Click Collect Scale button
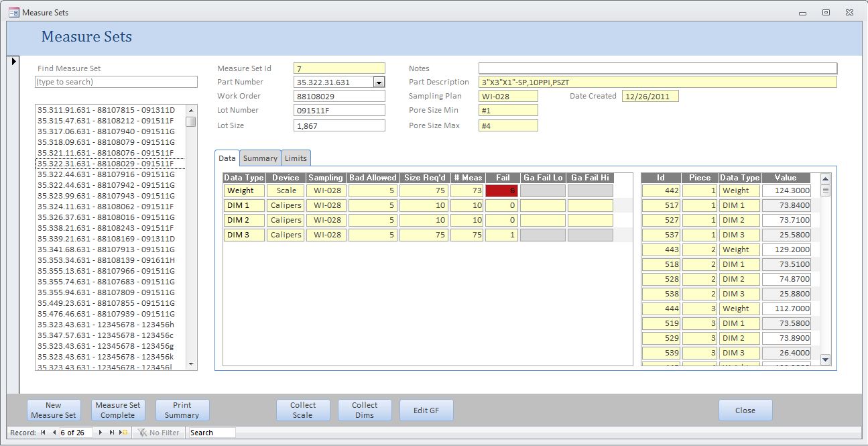The height and width of the screenshot is (446, 868). (x=303, y=410)
